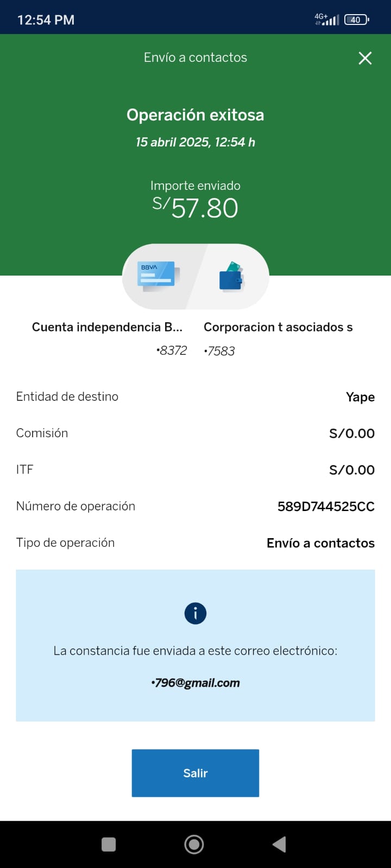The height and width of the screenshot is (868, 391).
Task: Tap the Cuenta independencia source account name
Action: pos(107,327)
